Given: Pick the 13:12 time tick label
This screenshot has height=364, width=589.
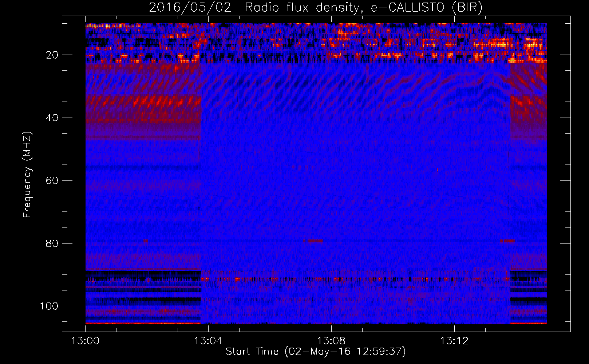Looking at the screenshot, I should 454,341.
